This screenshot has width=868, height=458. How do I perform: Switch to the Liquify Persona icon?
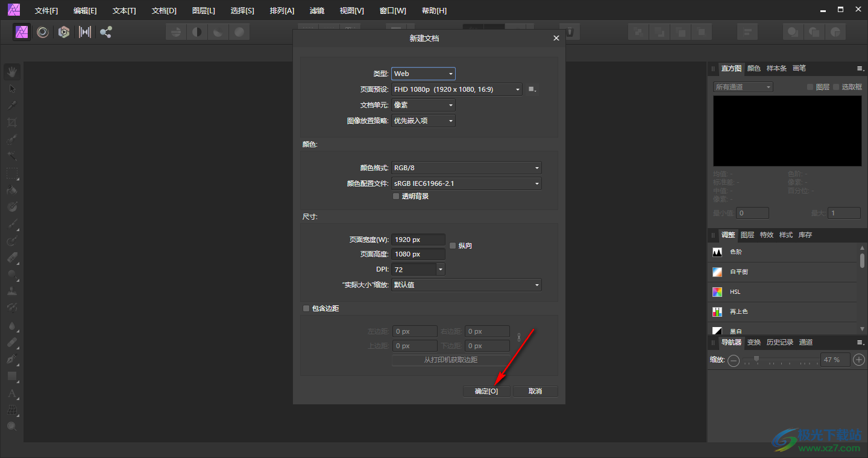coord(43,32)
